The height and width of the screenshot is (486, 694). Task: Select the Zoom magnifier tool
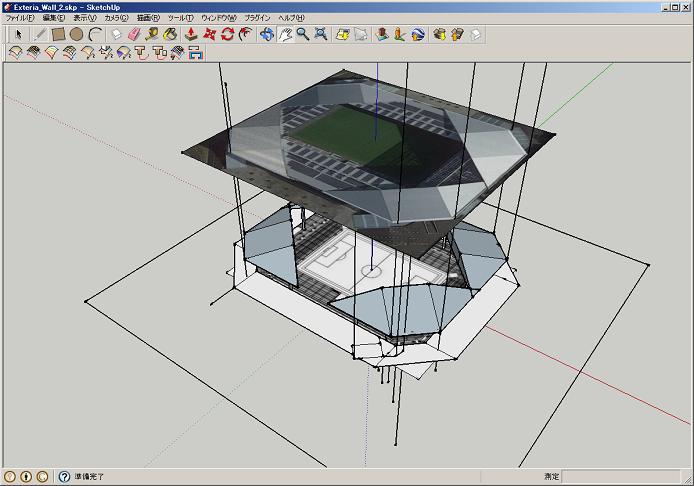[302, 34]
